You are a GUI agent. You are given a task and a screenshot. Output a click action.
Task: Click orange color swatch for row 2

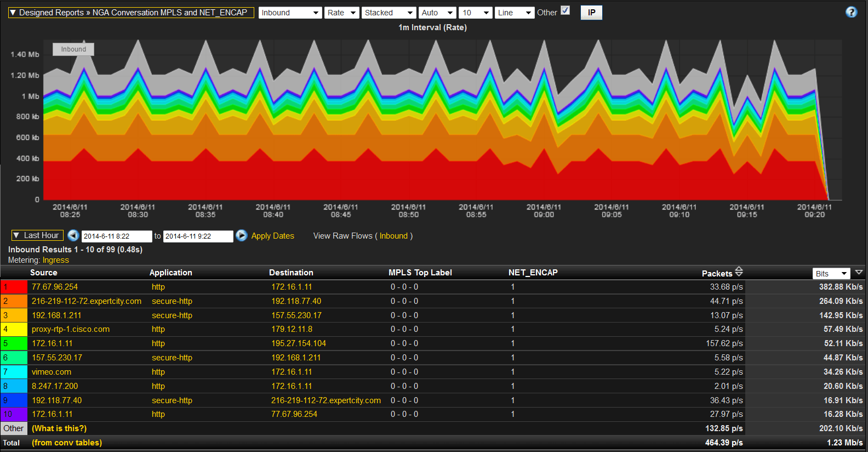coord(14,301)
